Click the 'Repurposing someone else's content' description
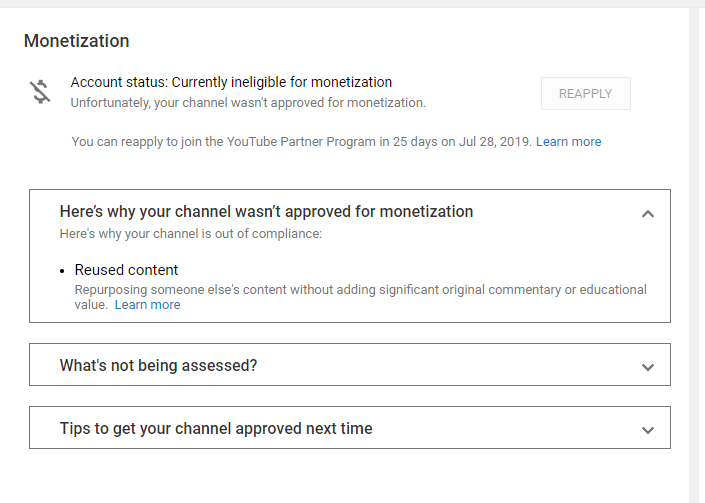 click(361, 297)
